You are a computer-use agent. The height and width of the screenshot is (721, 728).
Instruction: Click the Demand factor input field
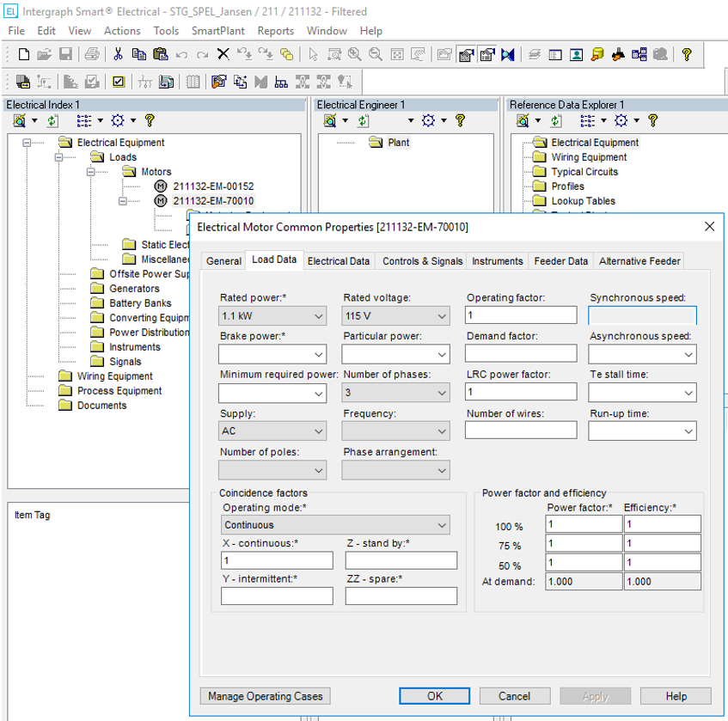[x=521, y=353]
